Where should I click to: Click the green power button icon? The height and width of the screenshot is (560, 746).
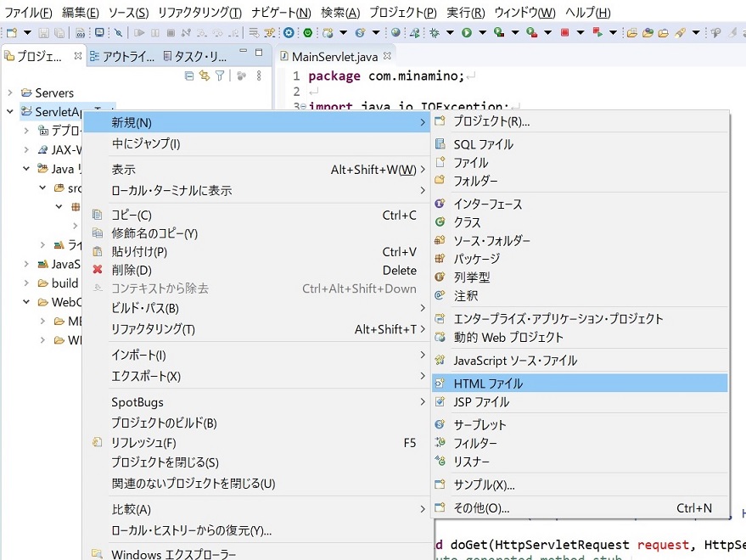(308, 32)
